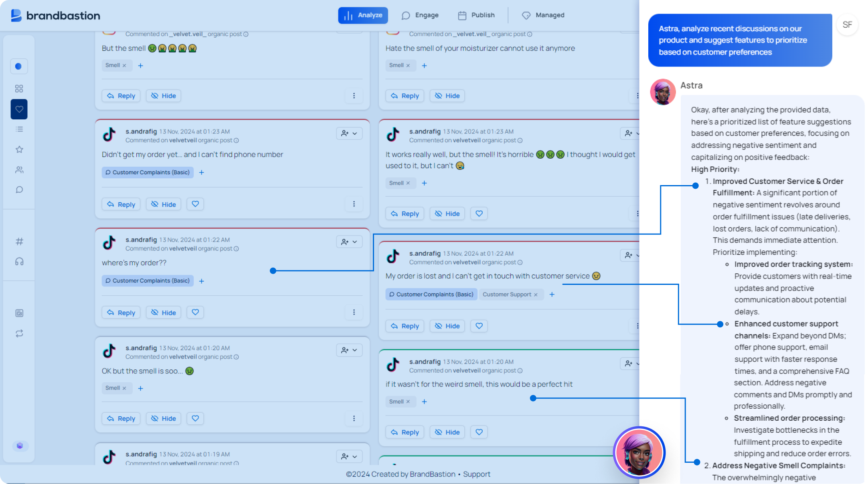
Task: Open the team members icon in the sidebar
Action: coord(19,169)
